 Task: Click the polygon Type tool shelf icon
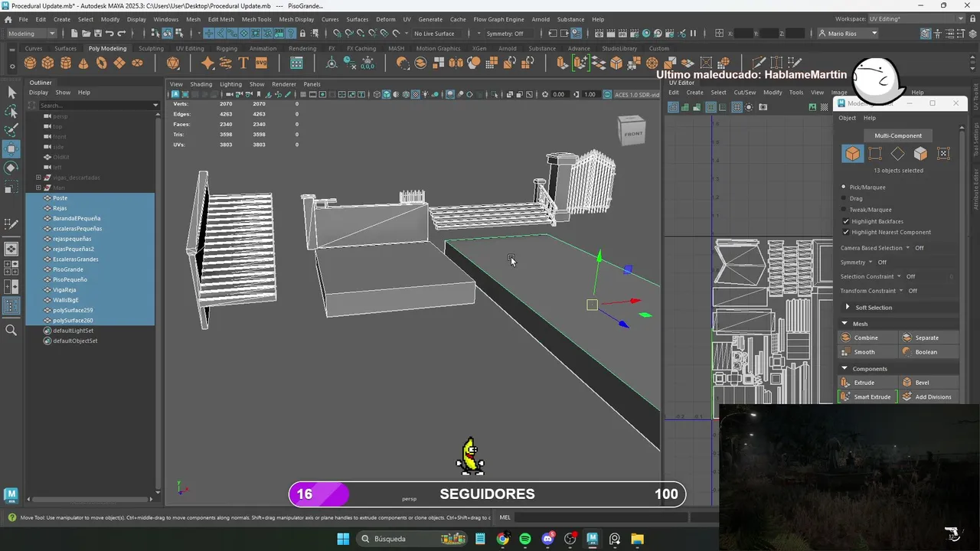click(x=243, y=63)
